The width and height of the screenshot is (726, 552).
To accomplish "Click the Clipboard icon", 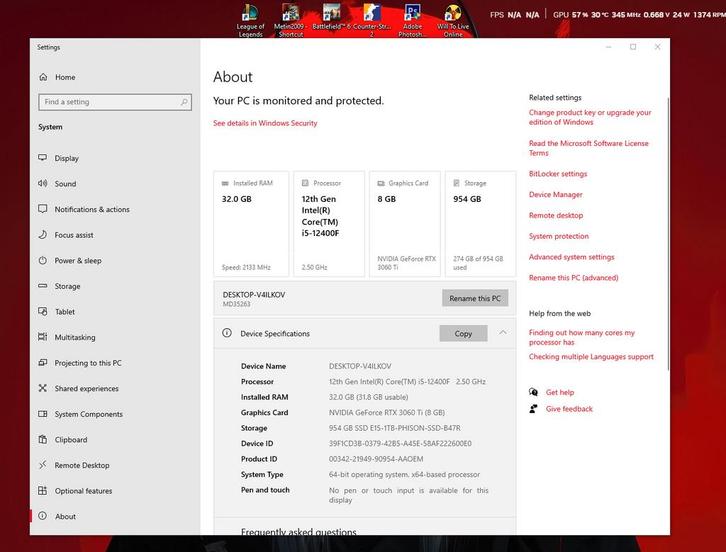I will click(x=43, y=439).
